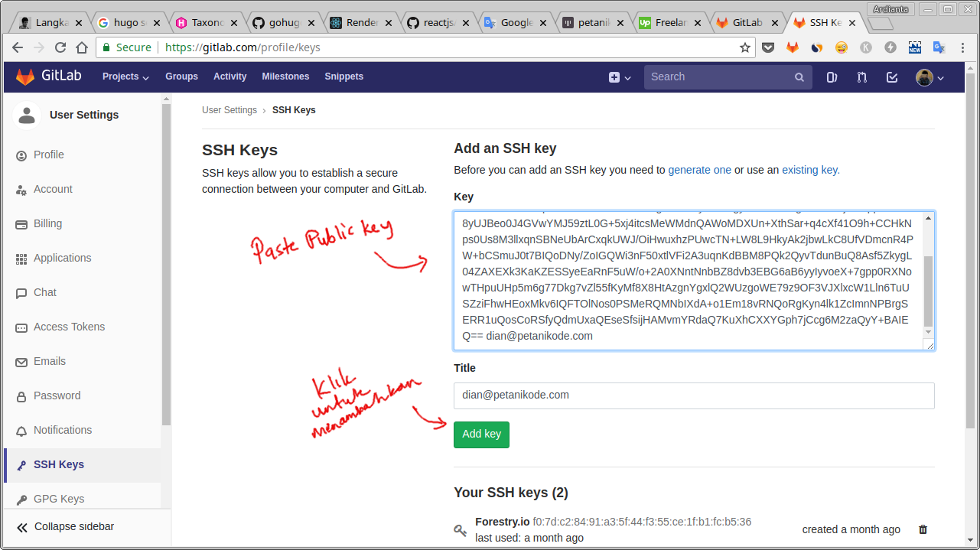
Task: Click the fingerprint icon beside Forestry.io key
Action: click(x=460, y=529)
